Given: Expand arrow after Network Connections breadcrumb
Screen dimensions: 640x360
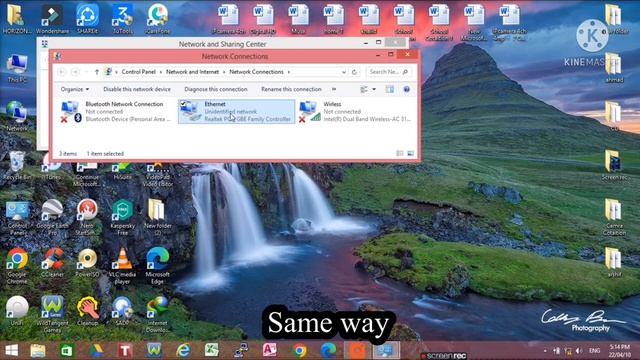Looking at the screenshot, I should (x=289, y=72).
